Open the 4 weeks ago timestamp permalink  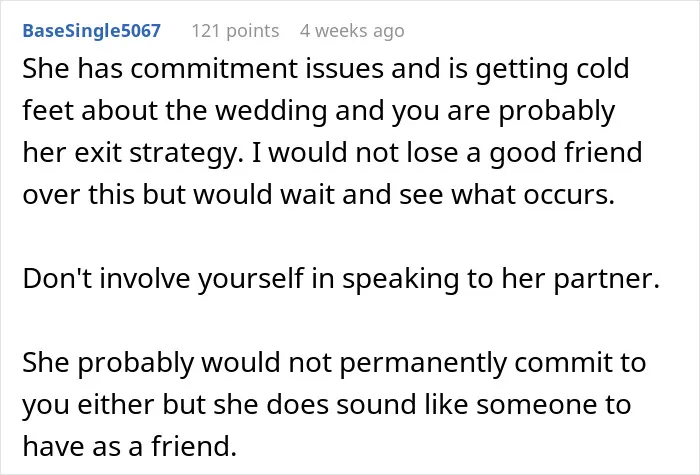(x=352, y=31)
